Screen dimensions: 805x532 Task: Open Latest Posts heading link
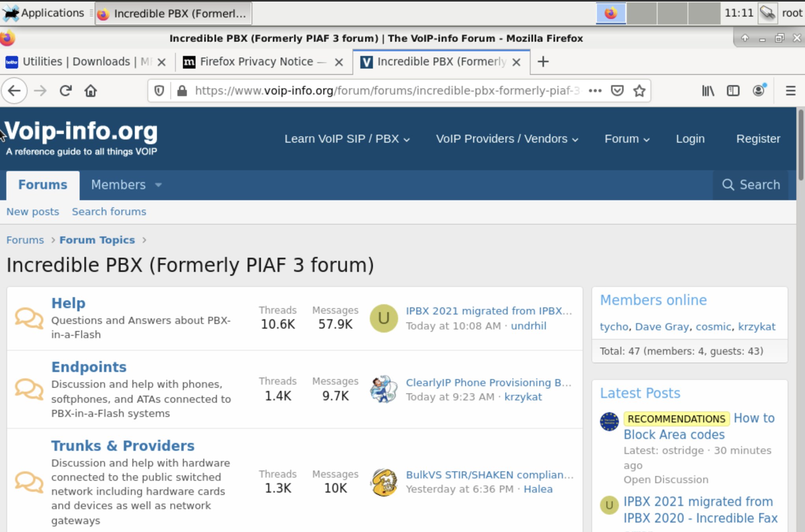(x=640, y=393)
